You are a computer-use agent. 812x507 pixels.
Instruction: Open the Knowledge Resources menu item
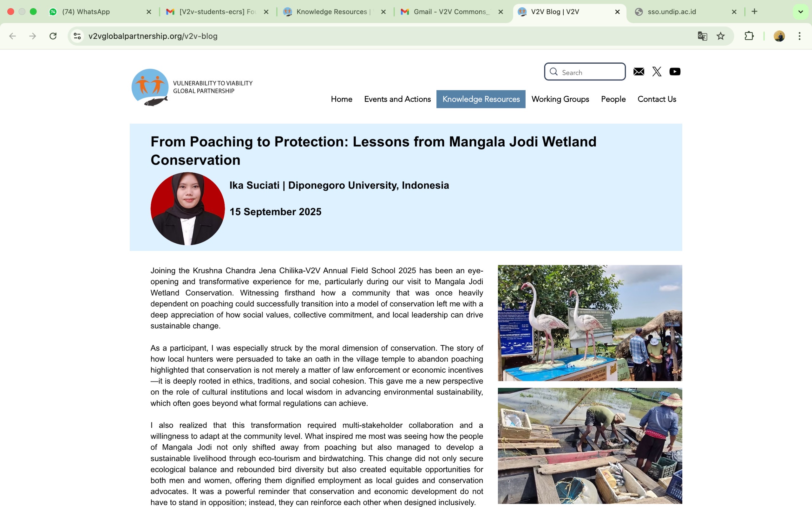pos(481,99)
